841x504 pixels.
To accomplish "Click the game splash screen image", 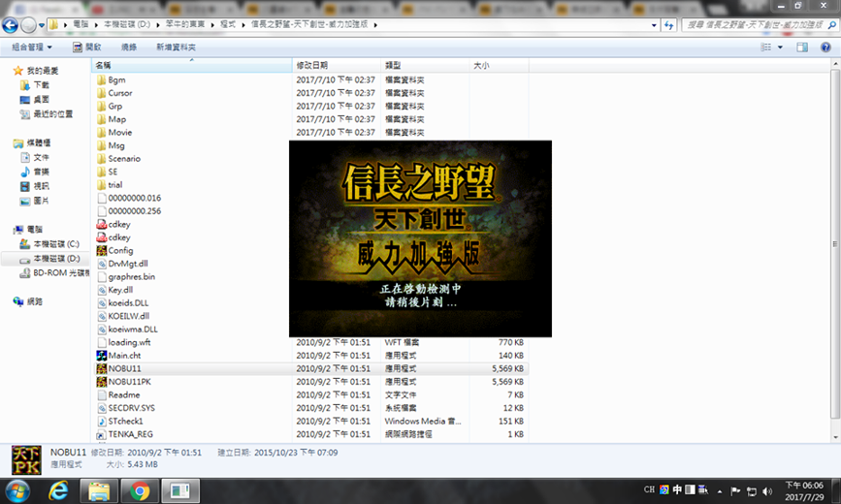I will [x=420, y=238].
